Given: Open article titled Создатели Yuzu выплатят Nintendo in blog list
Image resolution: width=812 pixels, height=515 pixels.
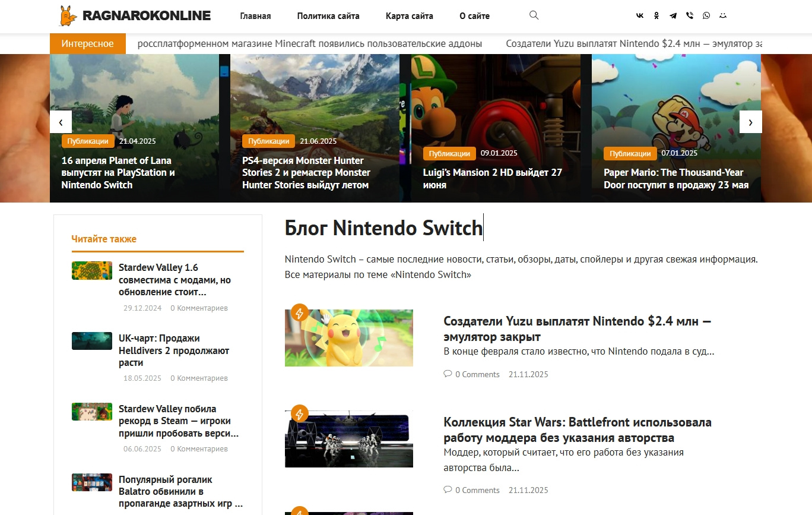Looking at the screenshot, I should 578,329.
